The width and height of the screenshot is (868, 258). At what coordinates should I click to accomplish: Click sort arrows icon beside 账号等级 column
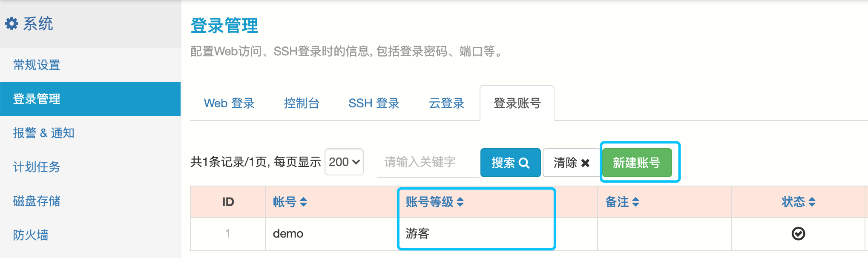[460, 202]
